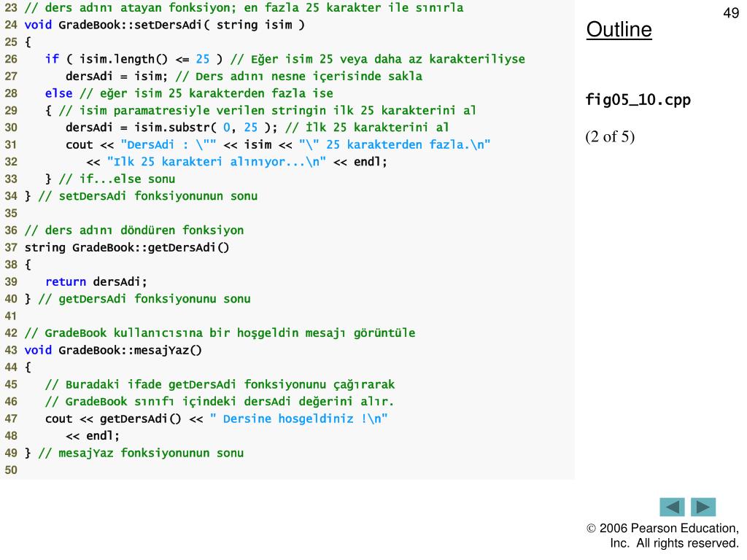Click "string GradeBook::getDersAdi()" on line 37
This screenshot has height=560, width=747.
click(x=127, y=248)
